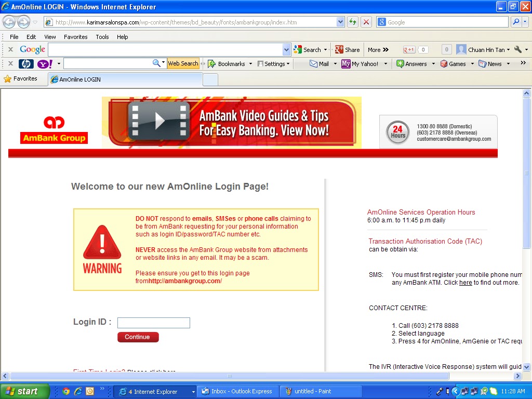This screenshot has height=399, width=532.
Task: Click the Bookmarks icon on the Yahoo toolbar
Action: (x=212, y=63)
